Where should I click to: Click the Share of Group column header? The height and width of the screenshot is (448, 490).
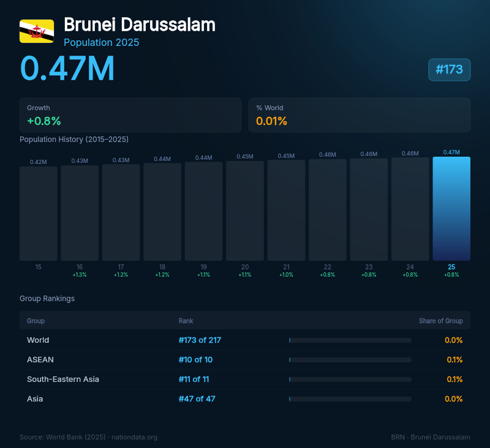pyautogui.click(x=441, y=321)
